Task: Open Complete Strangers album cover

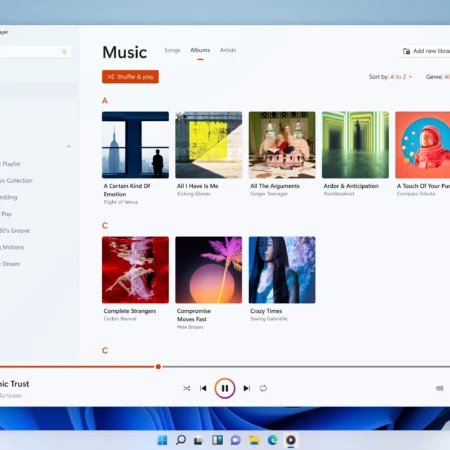Action: point(135,270)
